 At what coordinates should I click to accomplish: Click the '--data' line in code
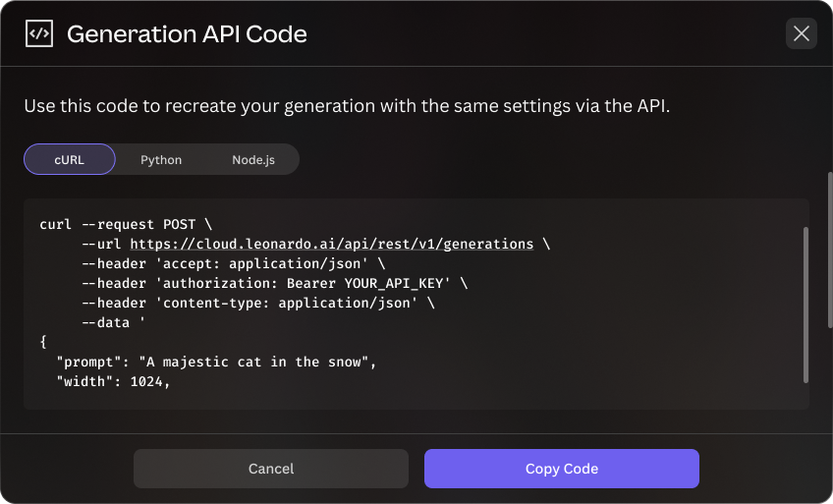pyautogui.click(x=113, y=322)
